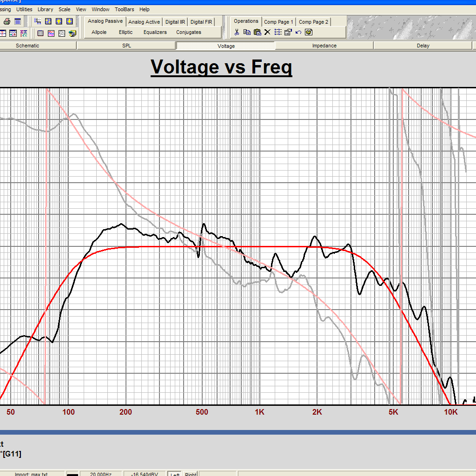Click the 1K label on frequency axis

tap(259, 412)
